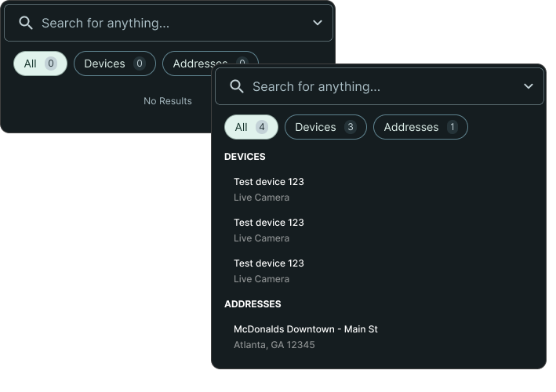Select the 'All 4' filter chip
The image size is (556, 392).
click(251, 127)
